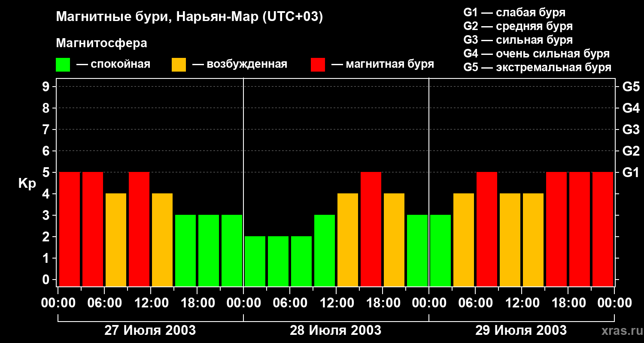Click the "— возбужденная" legend label
The height and width of the screenshot is (343, 644).
[240, 64]
